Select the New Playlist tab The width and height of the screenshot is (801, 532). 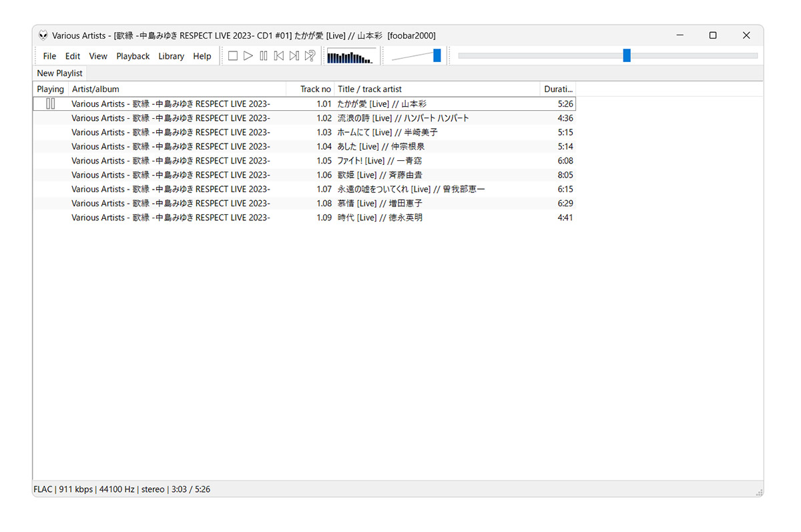pos(59,73)
